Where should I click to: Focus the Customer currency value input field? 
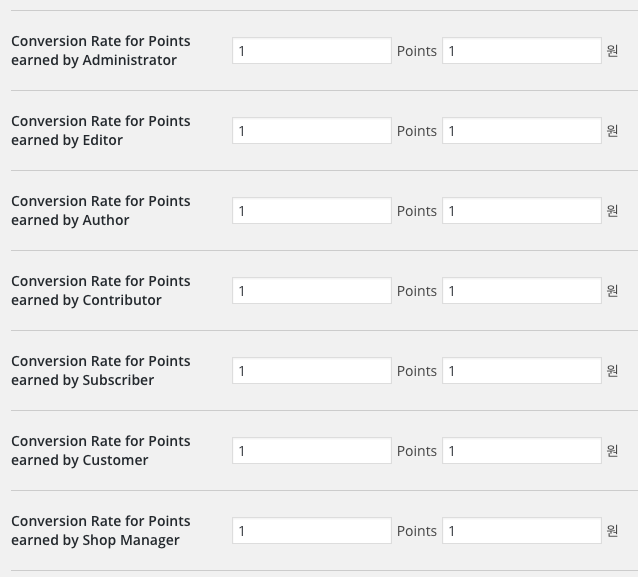522,450
